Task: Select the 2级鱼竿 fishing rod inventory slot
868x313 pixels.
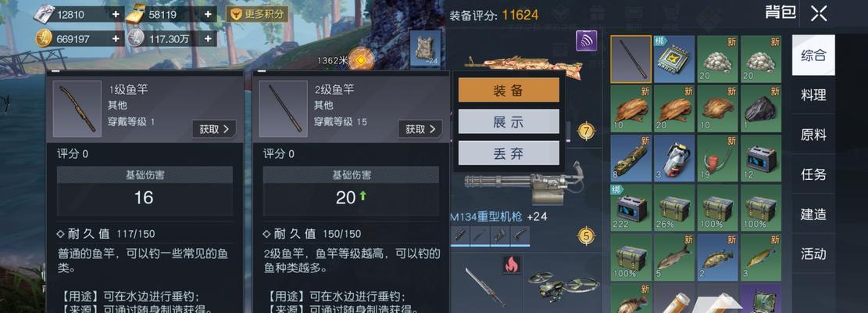Action: point(630,59)
